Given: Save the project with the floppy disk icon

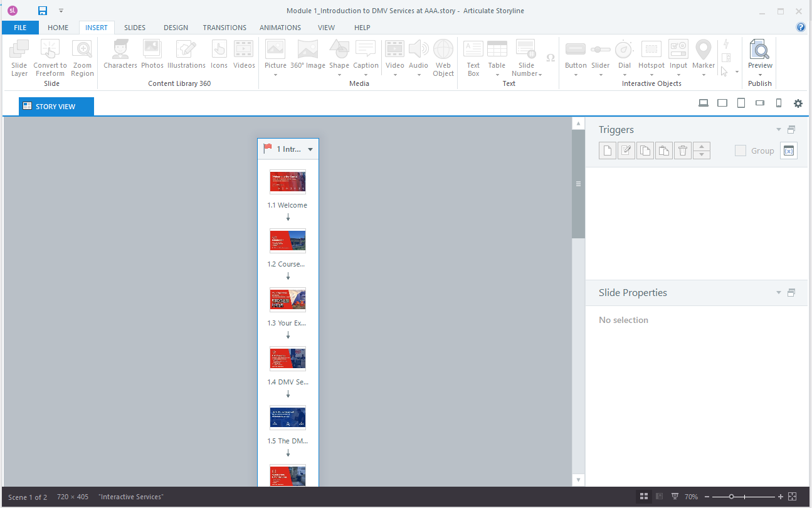Looking at the screenshot, I should [x=43, y=10].
